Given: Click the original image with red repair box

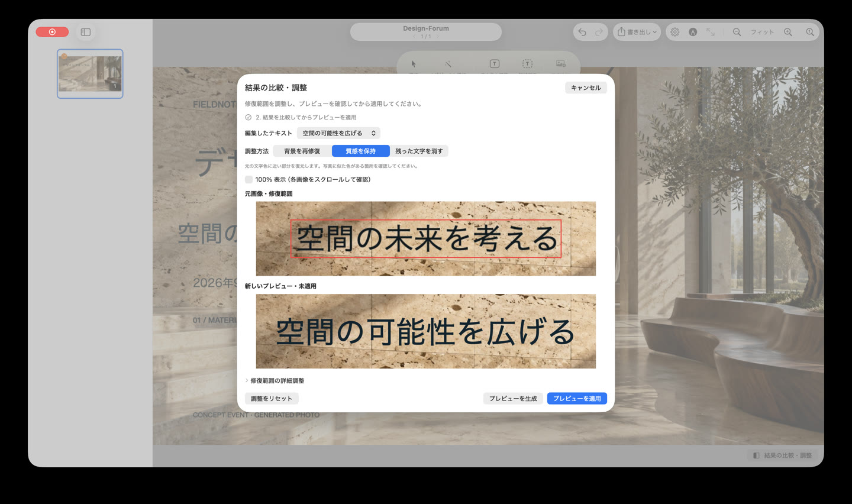Looking at the screenshot, I should [426, 239].
